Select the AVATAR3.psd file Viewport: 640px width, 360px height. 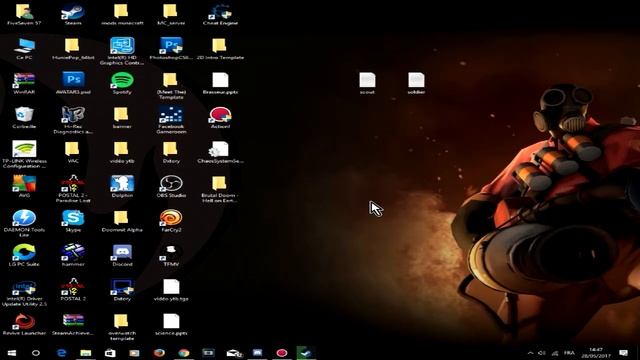click(x=73, y=83)
